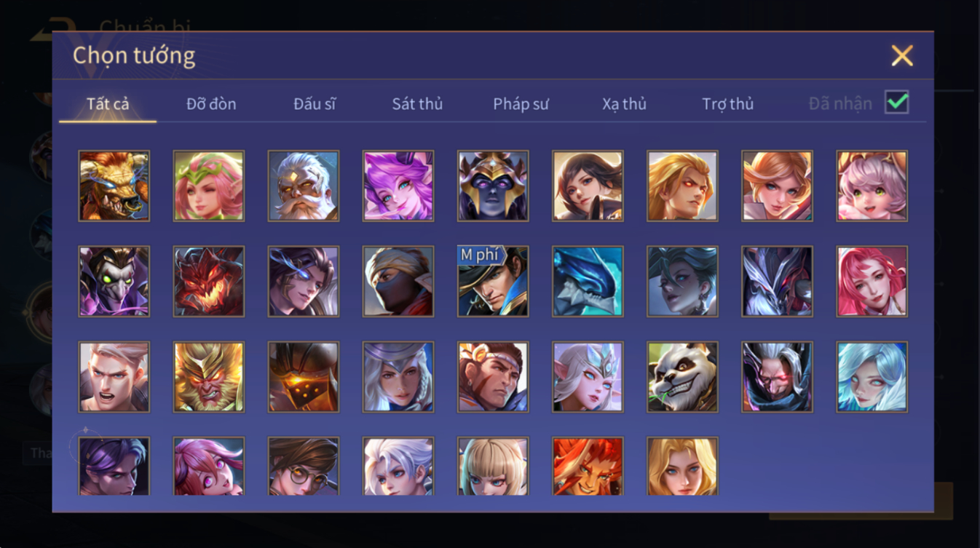Filter heroes by 'Pháp sư' tab
The height and width of the screenshot is (548, 980).
coord(521,104)
